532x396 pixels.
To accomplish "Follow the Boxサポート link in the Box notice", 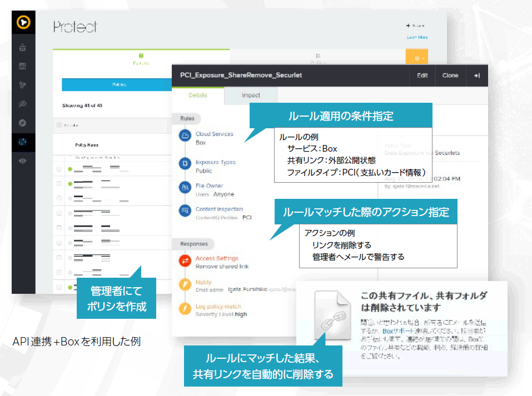I will (397, 331).
